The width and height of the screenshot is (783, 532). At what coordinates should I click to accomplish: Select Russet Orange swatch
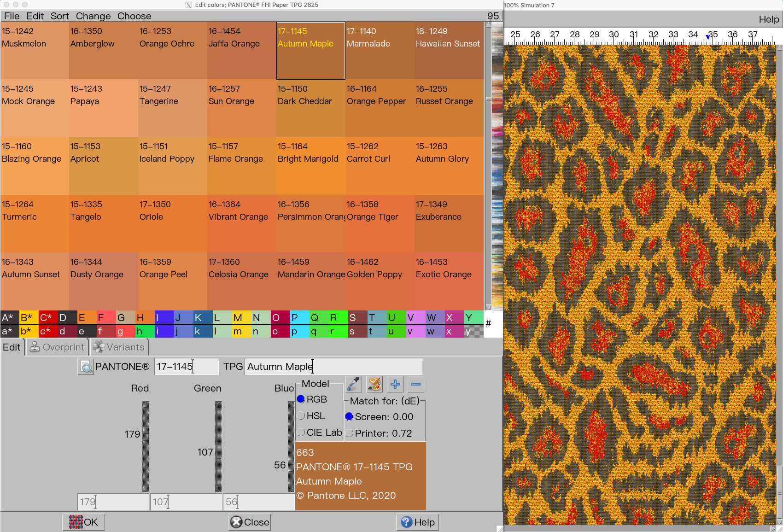click(449, 108)
